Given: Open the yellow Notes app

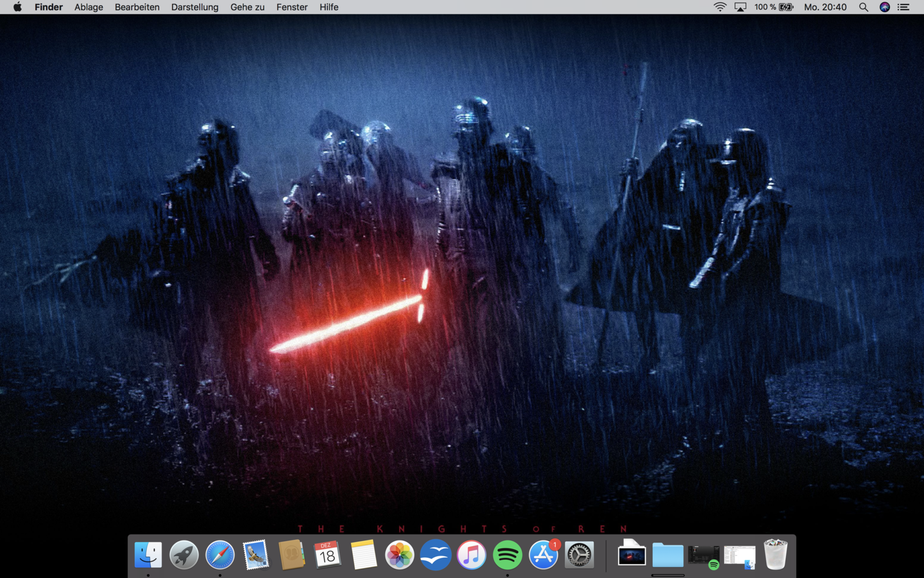Looking at the screenshot, I should coord(363,555).
